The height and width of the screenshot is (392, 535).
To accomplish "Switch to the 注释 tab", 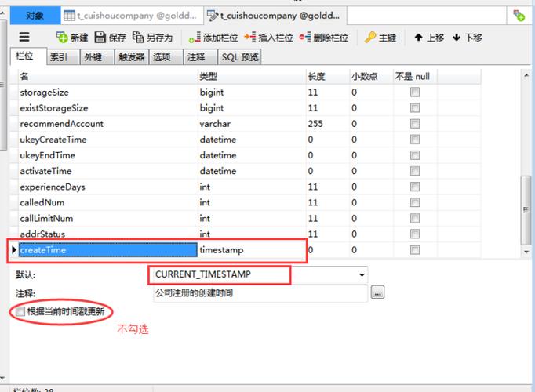I will [x=200, y=57].
